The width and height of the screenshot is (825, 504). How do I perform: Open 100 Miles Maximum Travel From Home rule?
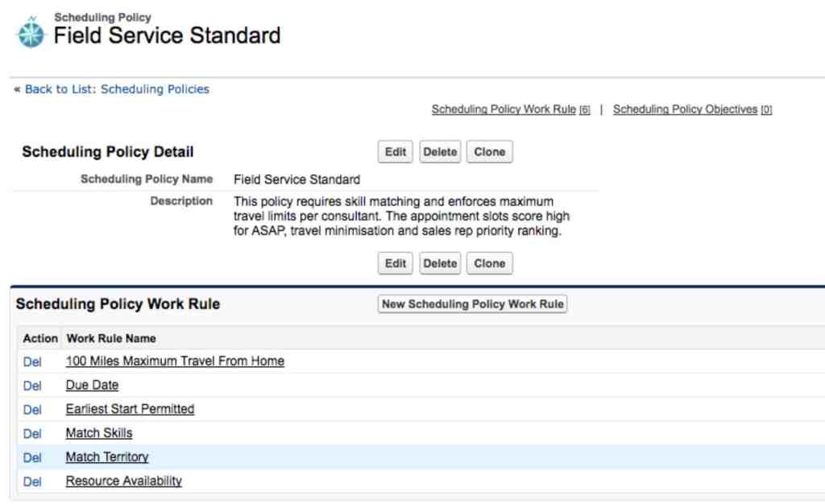coord(175,361)
